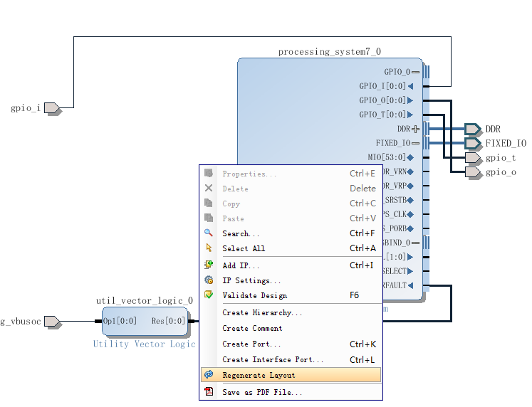Click the Properties gear icon in context menu
The image size is (532, 407).
(x=209, y=173)
